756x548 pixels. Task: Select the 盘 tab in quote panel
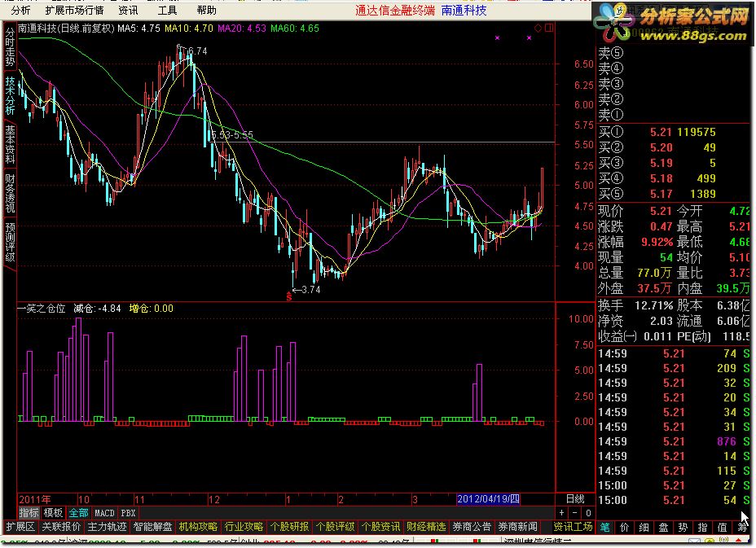pos(663,528)
